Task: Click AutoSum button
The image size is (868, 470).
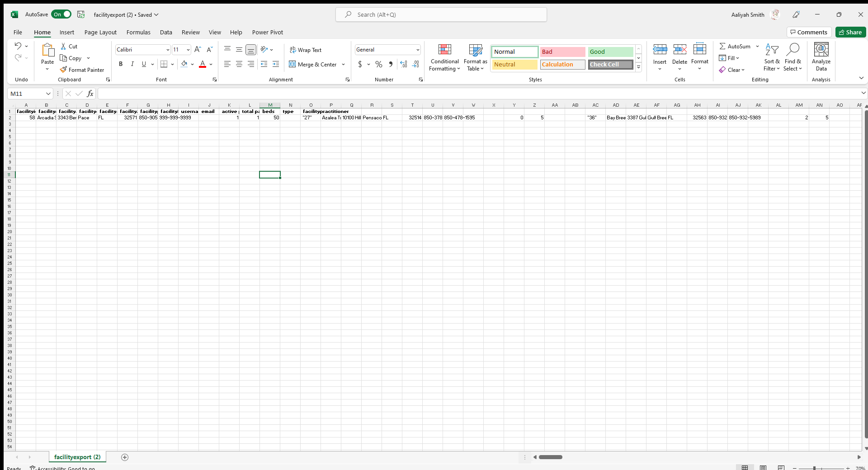Action: [x=735, y=46]
